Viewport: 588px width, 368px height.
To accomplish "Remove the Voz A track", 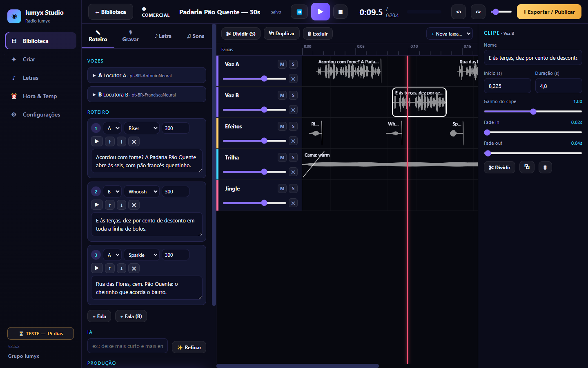I will [293, 79].
